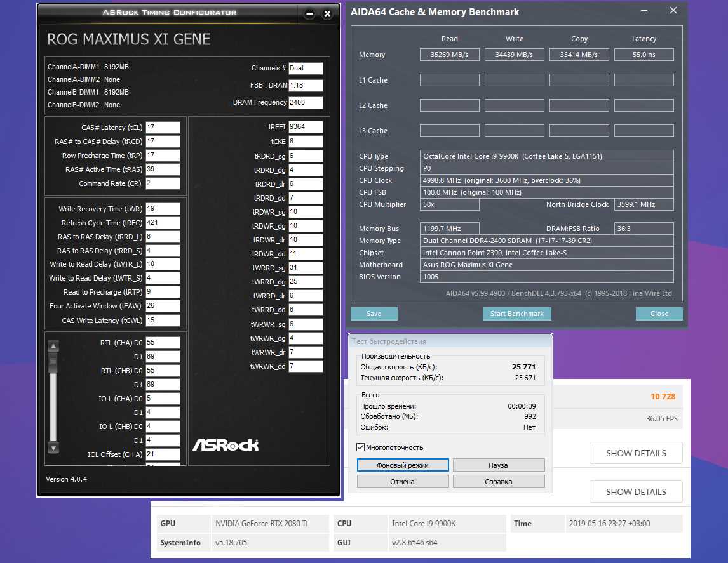
Task: Toggle the Многопоточность checkbox
Action: pyautogui.click(x=361, y=447)
